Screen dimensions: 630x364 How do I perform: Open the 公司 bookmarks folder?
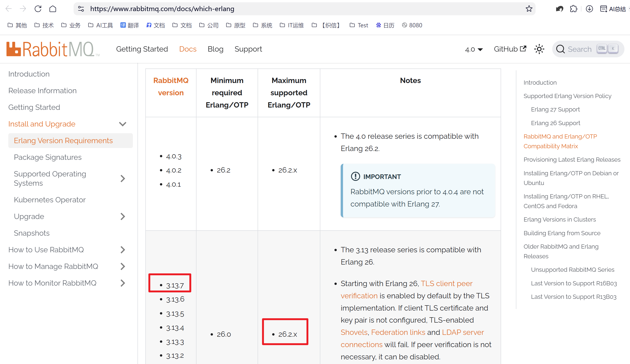tap(209, 25)
